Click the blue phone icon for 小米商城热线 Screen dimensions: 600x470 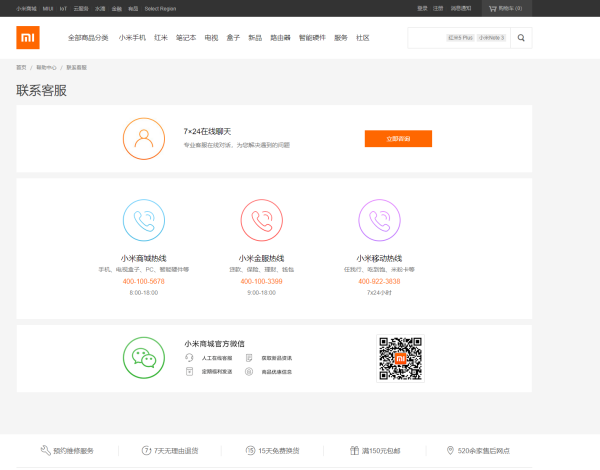tap(144, 220)
